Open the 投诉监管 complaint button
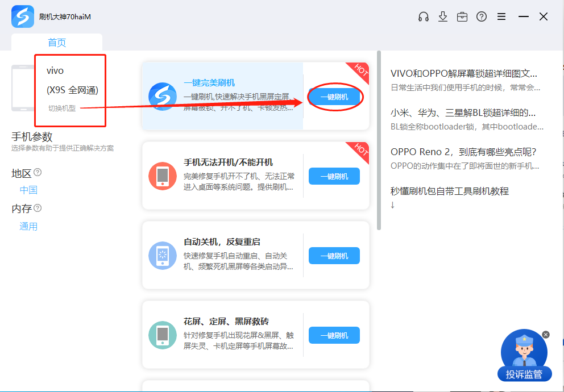Image resolution: width=564 pixels, height=392 pixels. click(524, 374)
